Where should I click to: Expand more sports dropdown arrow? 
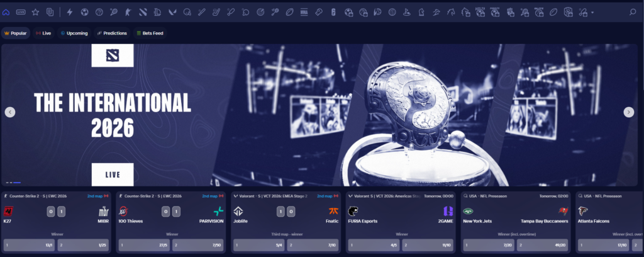pyautogui.click(x=592, y=13)
